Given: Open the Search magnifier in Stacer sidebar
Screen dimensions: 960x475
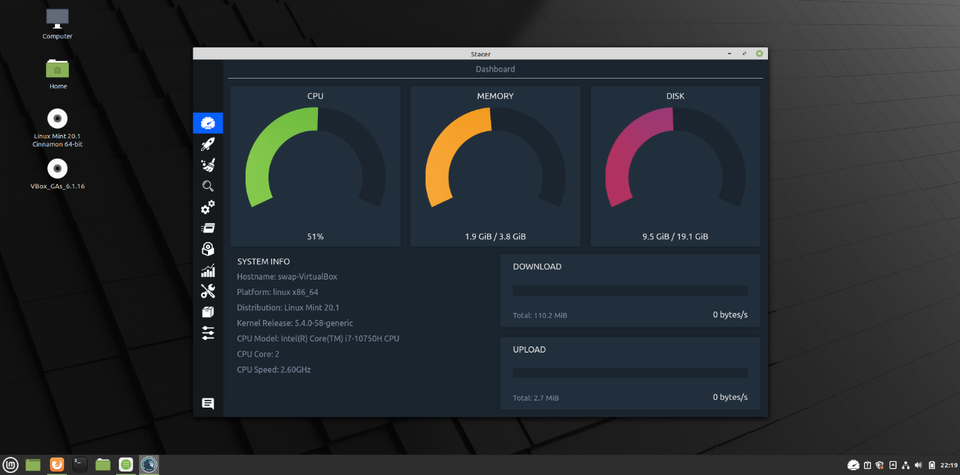Looking at the screenshot, I should point(208,186).
